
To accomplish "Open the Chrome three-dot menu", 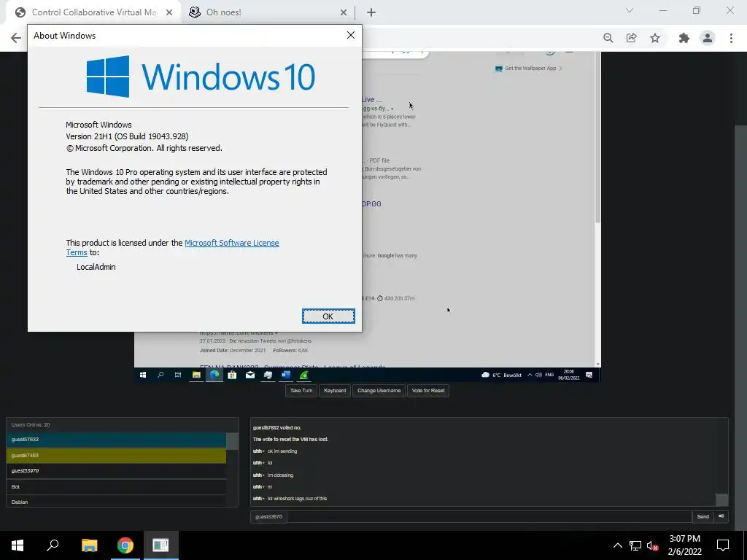I will click(731, 38).
